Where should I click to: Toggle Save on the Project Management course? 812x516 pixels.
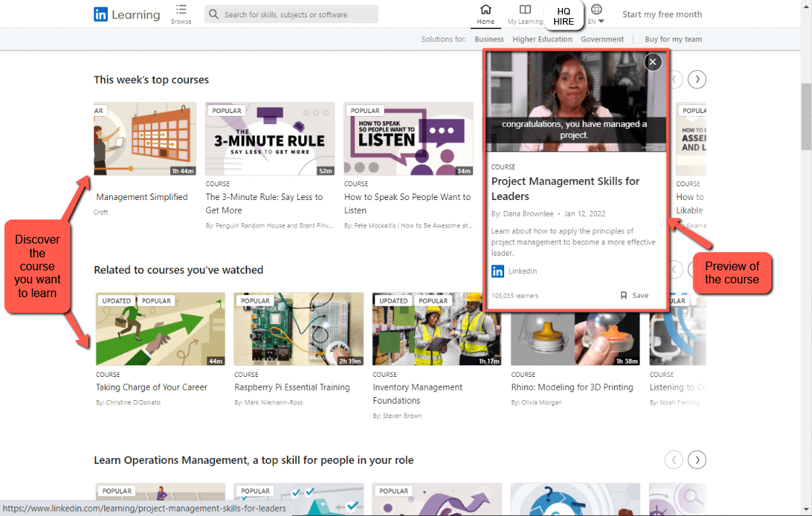pos(634,295)
